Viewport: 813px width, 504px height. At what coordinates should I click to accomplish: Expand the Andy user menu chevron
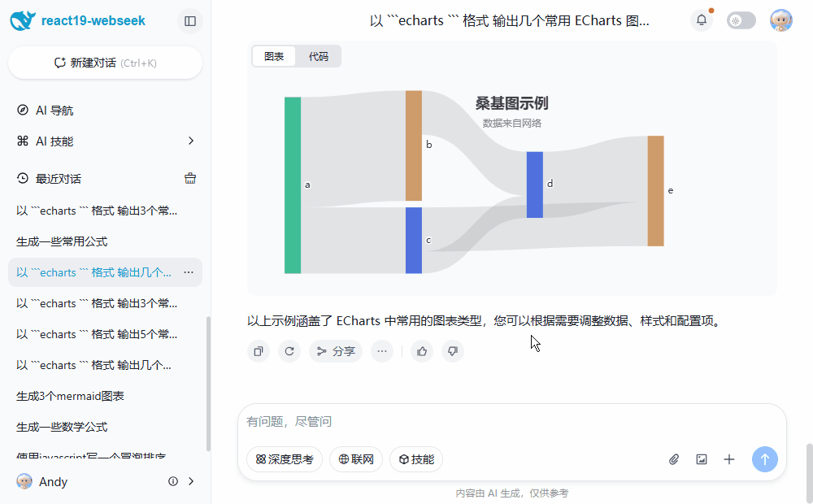coord(191,481)
